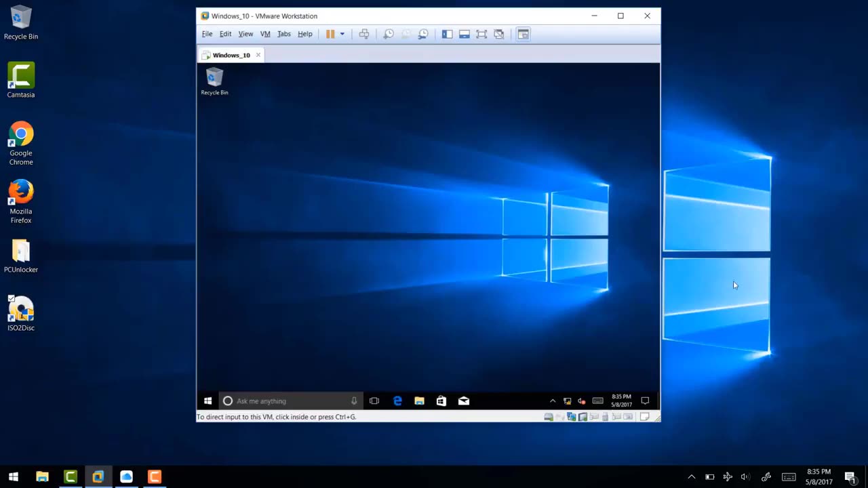The height and width of the screenshot is (488, 868).
Task: Open host touch keyboard icon
Action: (789, 476)
